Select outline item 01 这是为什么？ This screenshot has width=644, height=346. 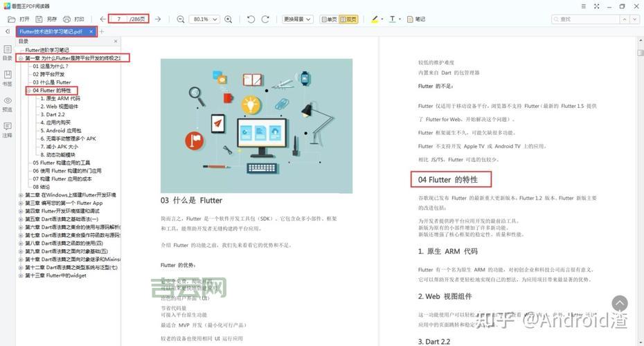pos(51,66)
